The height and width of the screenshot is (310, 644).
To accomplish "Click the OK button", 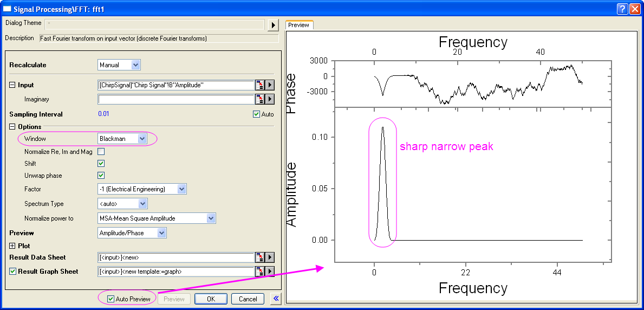I will (x=211, y=299).
